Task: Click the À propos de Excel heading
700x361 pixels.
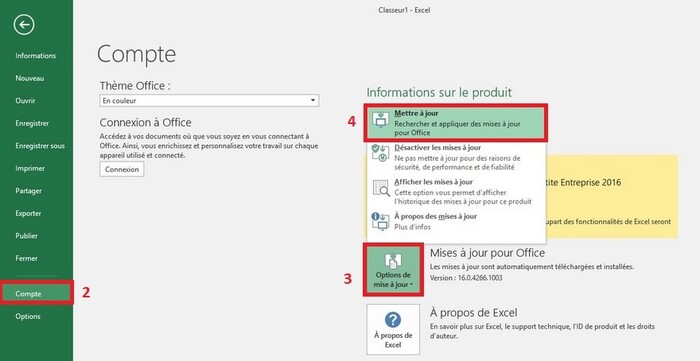Action: click(473, 313)
